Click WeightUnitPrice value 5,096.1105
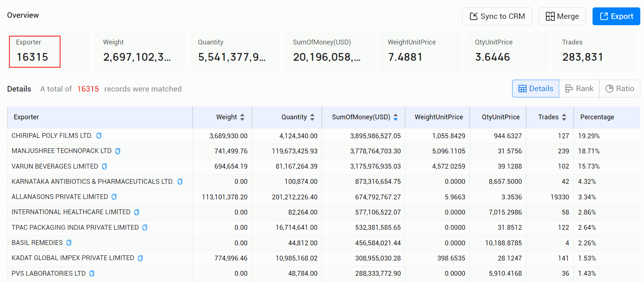Viewport: 644px width, 282px height. point(449,151)
